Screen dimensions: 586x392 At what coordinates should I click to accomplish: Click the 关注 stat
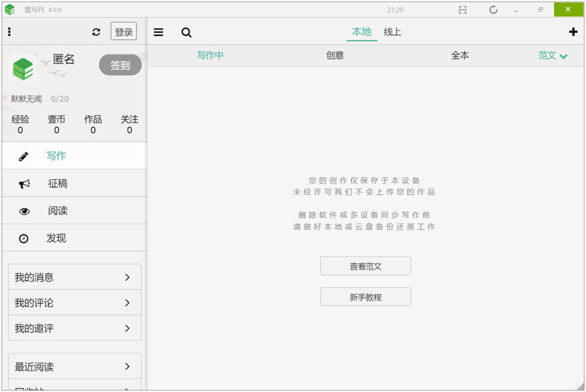click(x=129, y=124)
